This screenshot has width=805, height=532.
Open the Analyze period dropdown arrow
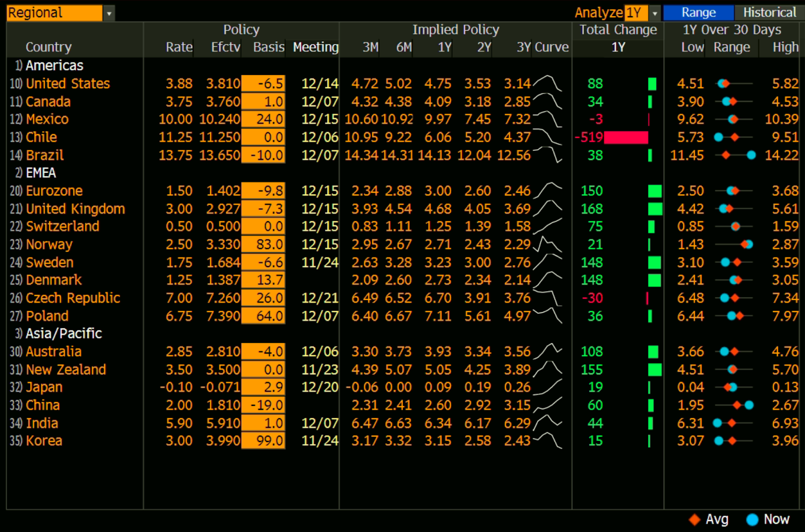point(655,13)
